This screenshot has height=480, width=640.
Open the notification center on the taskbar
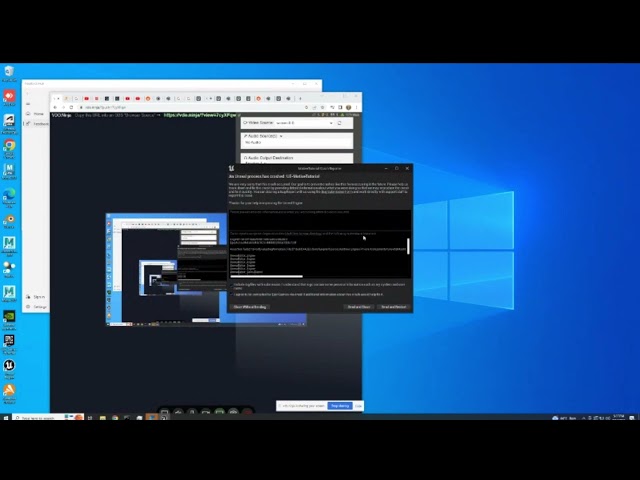(x=632, y=418)
